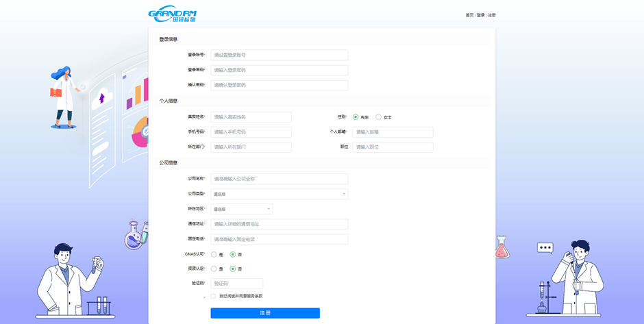The image size is (644, 324).
Task: Select the 先生 gender radio button
Action: pos(356,117)
